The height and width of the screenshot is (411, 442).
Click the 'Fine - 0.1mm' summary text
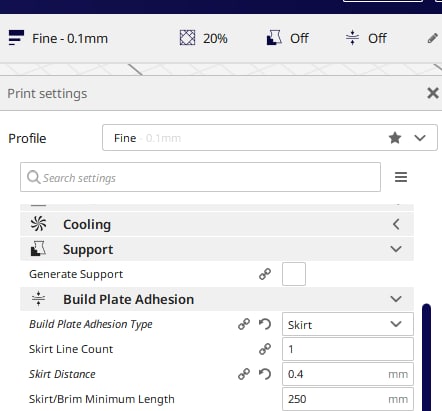[70, 39]
